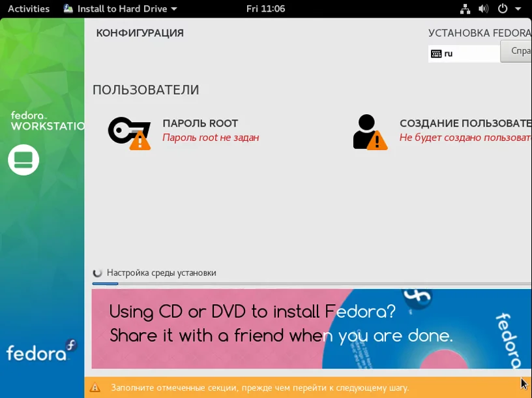Image resolution: width=532 pixels, height=398 pixels.
Task: Click the red 'Пароль root не задан' text
Action: pos(211,138)
